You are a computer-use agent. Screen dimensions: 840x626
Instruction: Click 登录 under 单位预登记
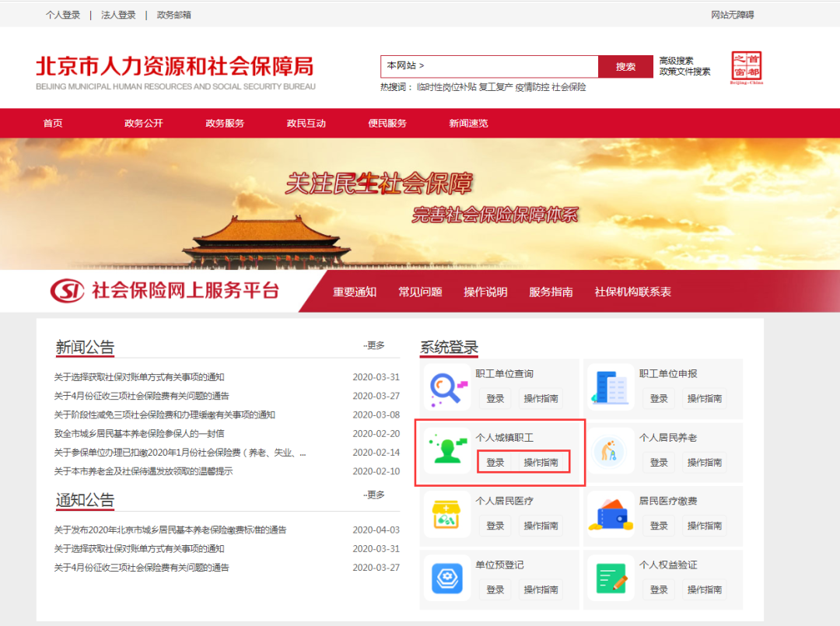(495, 589)
